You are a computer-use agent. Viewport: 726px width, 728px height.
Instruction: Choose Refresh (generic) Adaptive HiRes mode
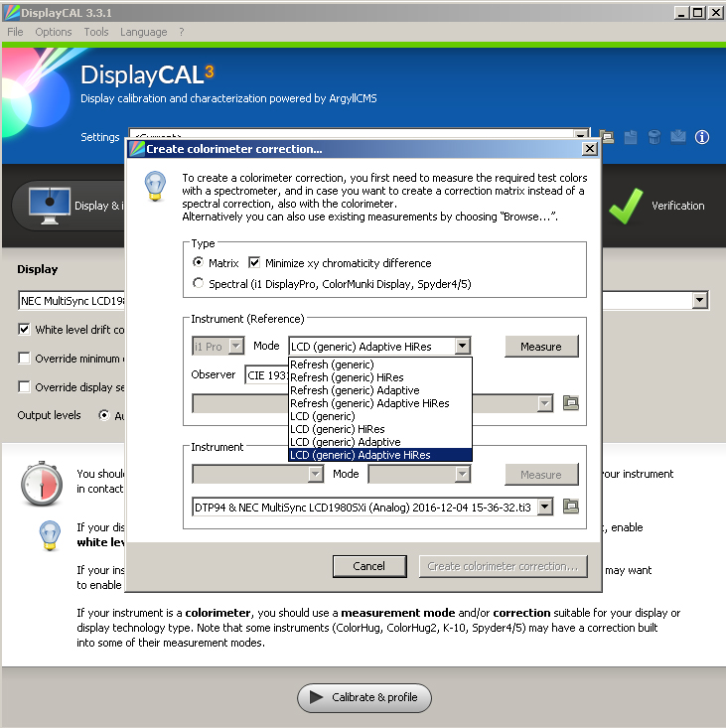(x=380, y=403)
